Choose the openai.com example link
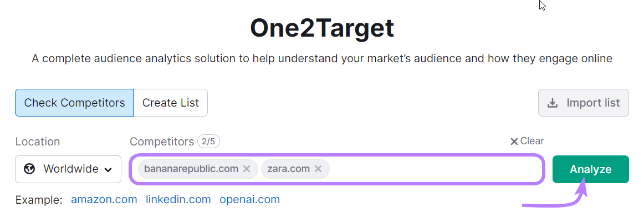Viewport: 644px width, 222px height. point(249,199)
